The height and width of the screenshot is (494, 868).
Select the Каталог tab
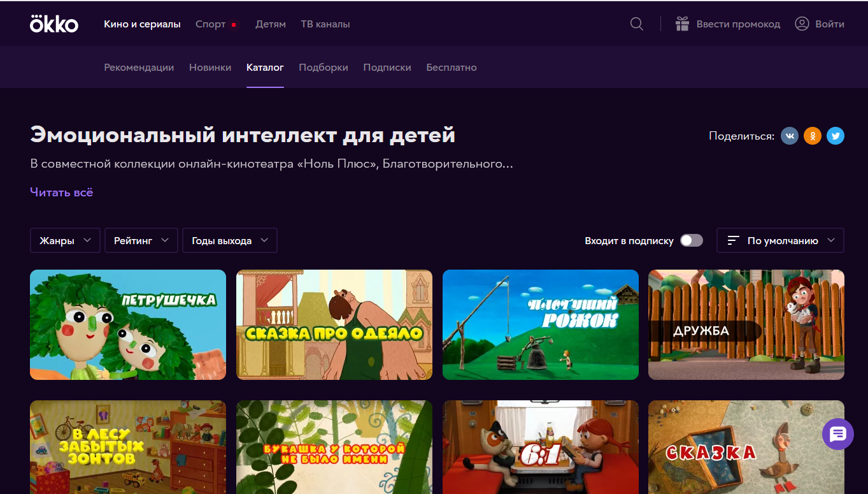265,67
